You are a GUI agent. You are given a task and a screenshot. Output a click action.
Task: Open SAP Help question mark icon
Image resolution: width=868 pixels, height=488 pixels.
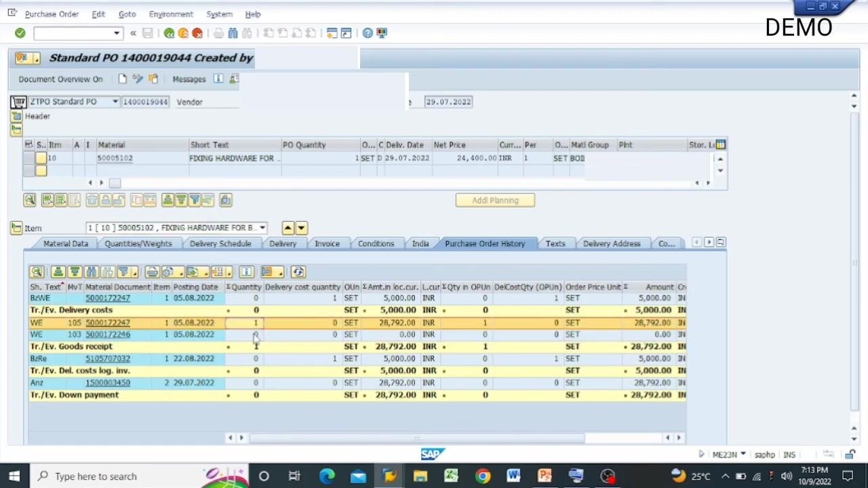[x=368, y=33]
